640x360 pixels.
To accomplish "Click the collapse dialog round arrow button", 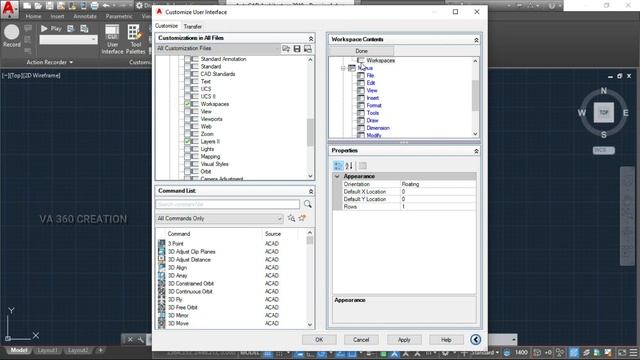I will (476, 340).
